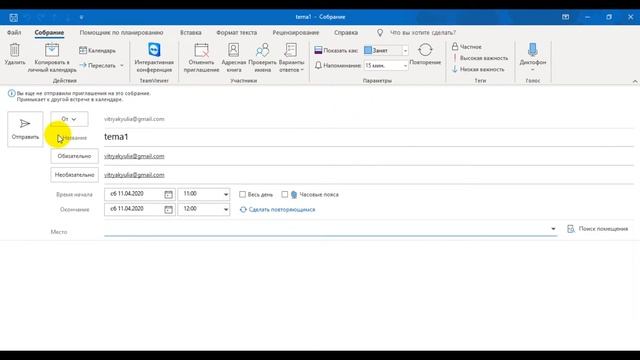Set High Importance (Высокая важность)

pos(480,58)
